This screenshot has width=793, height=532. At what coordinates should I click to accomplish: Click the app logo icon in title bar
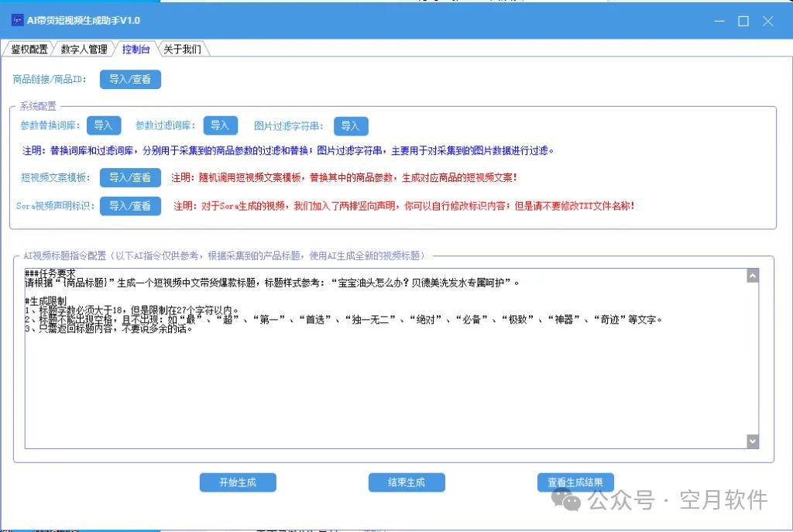17,20
